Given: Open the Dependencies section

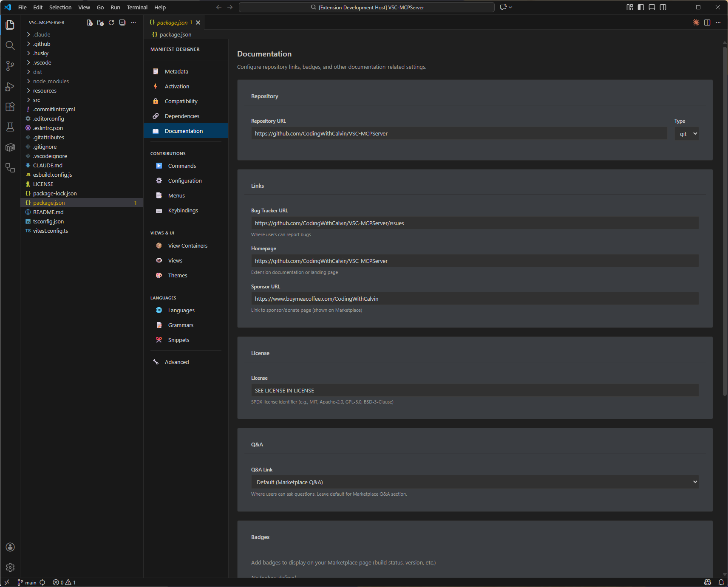Looking at the screenshot, I should [x=186, y=116].
